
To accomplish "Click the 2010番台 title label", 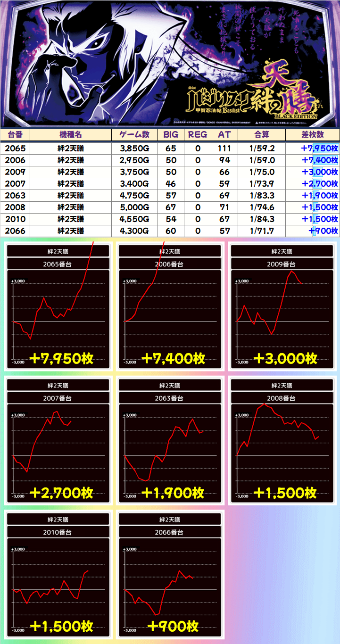I will 58,532.
